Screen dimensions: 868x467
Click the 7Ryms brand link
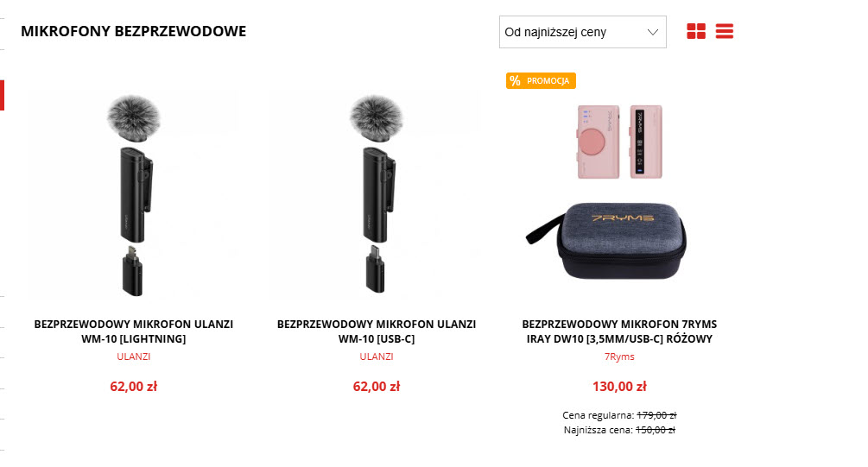[619, 357]
